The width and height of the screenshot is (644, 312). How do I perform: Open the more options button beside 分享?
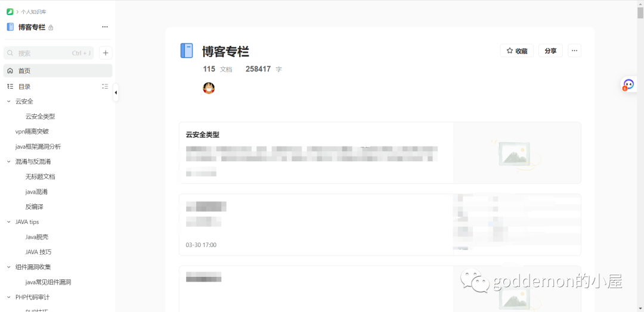point(574,51)
